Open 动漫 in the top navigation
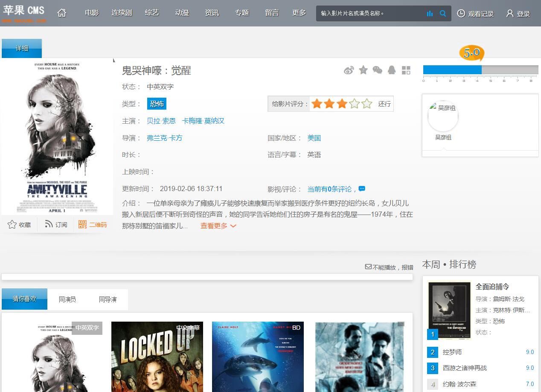The height and width of the screenshot is (392, 541). tap(182, 13)
